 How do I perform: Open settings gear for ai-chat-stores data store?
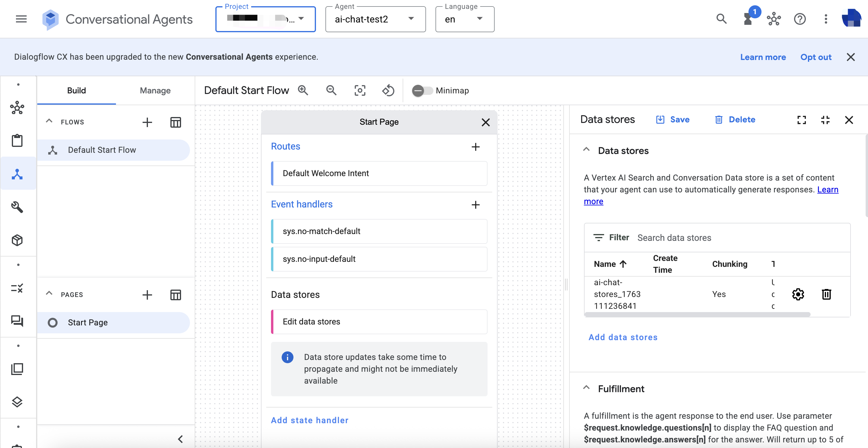click(798, 294)
